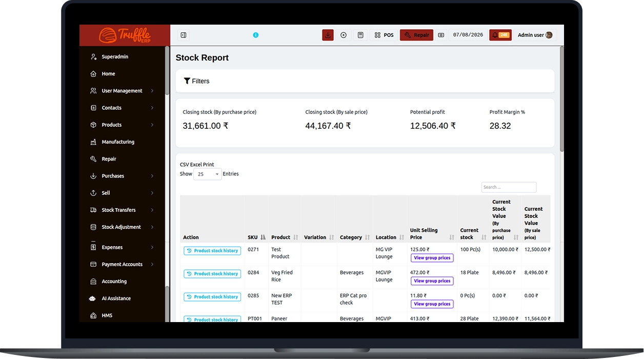
Task: Click the Expenses receipt icon
Action: [x=93, y=247]
